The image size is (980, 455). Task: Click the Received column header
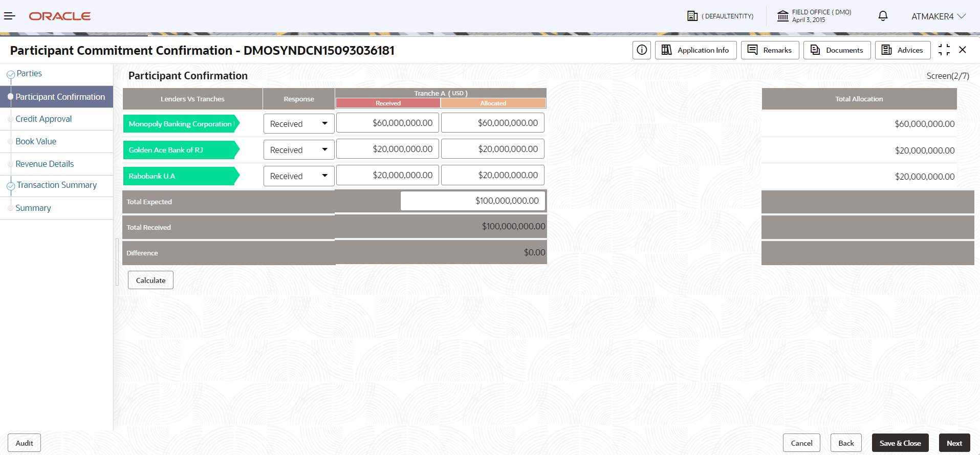[x=388, y=103]
